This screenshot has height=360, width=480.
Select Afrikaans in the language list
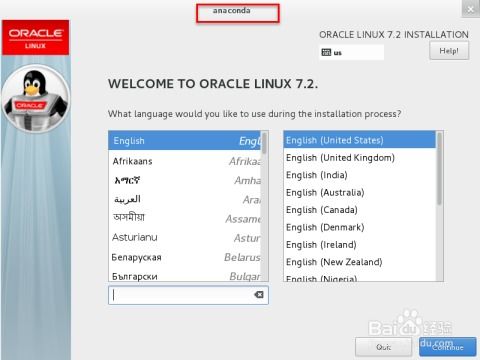tap(185, 161)
